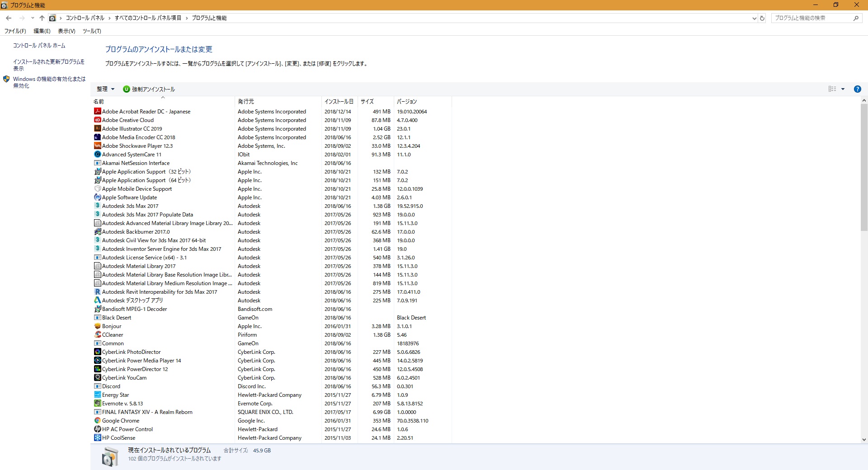Sort by 発行元 column header
The width and height of the screenshot is (868, 470).
(278, 102)
